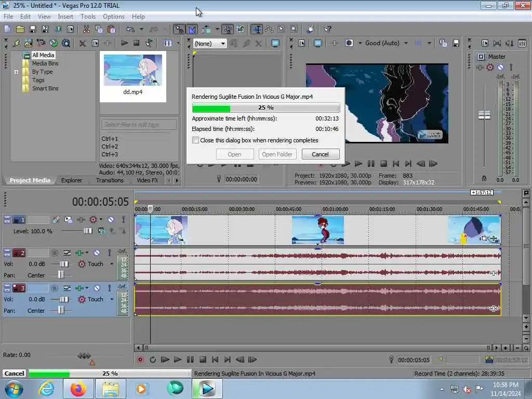This screenshot has height=399, width=532.
Task: Click Cancel button in status bar
Action: (14, 374)
